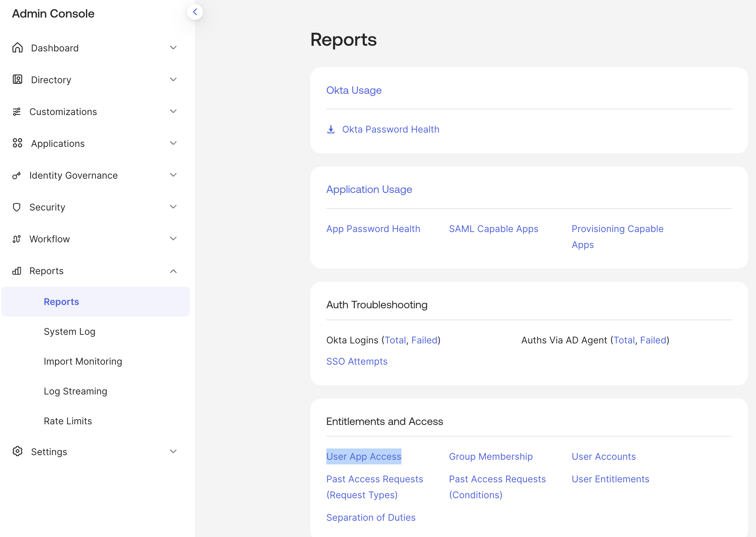Collapse the Reports section chevron
Viewport: 756px width, 537px height.
tap(173, 271)
